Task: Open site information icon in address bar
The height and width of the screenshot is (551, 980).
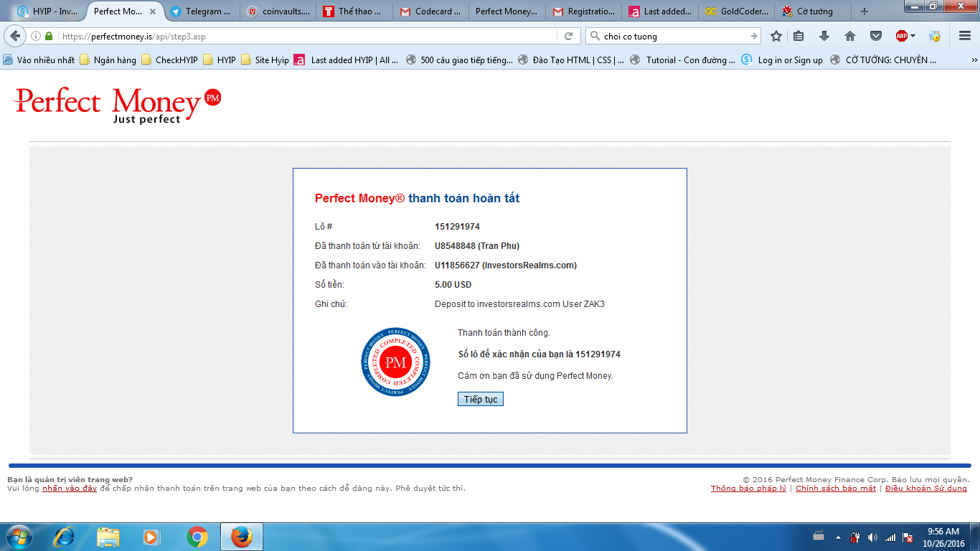Action: coord(36,36)
